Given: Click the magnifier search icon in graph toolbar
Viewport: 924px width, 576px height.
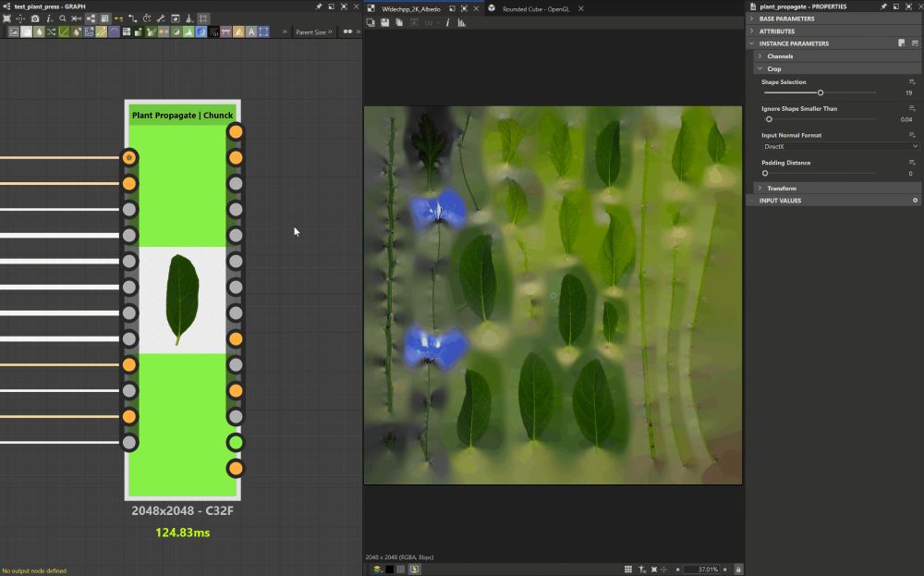Looking at the screenshot, I should click(63, 18).
